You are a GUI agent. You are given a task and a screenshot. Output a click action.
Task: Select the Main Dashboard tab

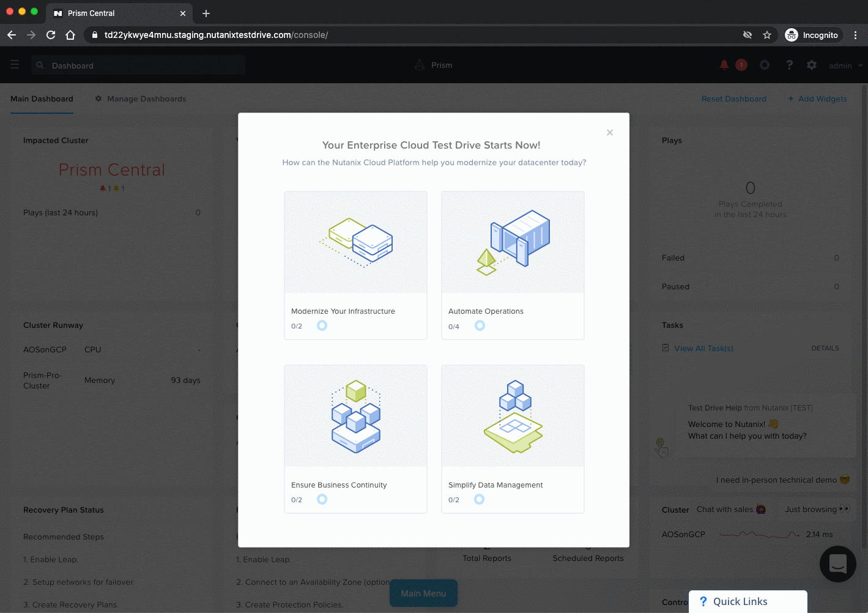[42, 99]
